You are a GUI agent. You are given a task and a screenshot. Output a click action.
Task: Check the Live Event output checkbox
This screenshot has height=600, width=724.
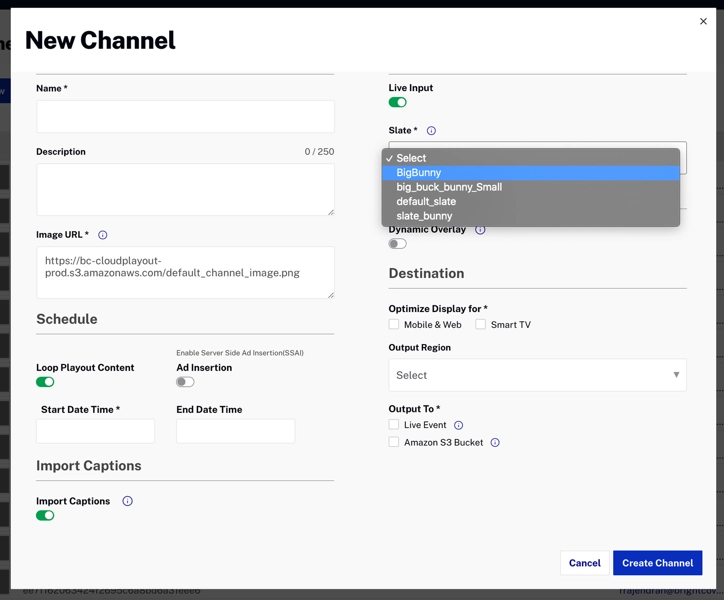pyautogui.click(x=393, y=424)
